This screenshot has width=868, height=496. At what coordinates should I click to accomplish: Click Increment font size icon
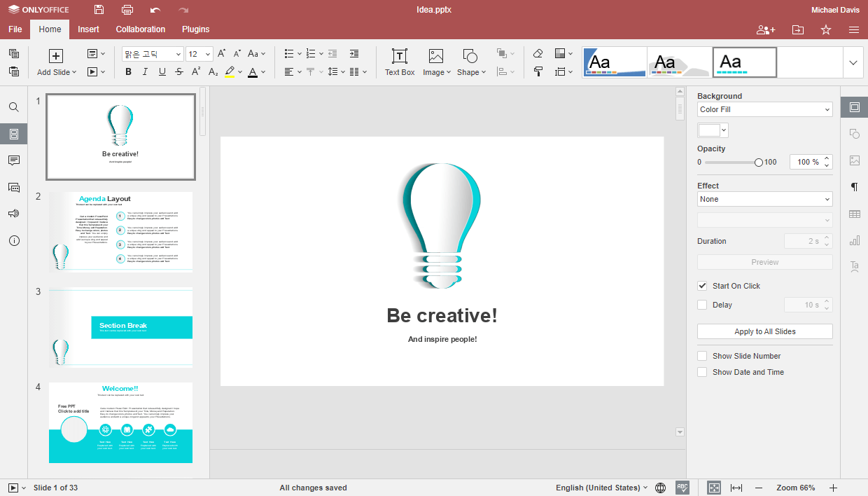tap(222, 54)
